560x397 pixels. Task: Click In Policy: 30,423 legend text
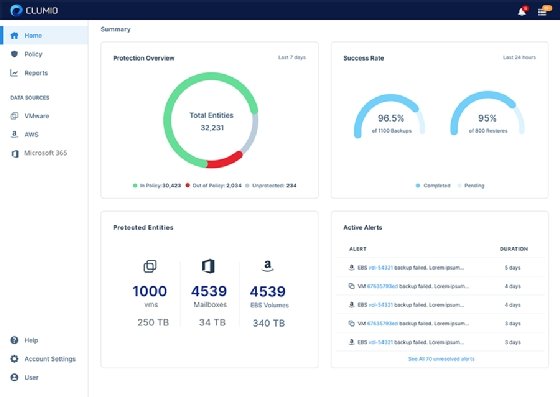[x=160, y=185]
